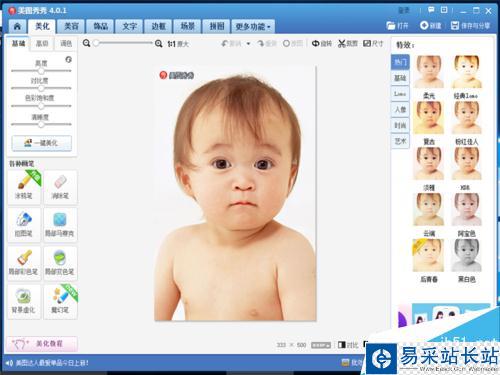The height and width of the screenshot is (375, 500).
Task: Switch to the 美化 tab
Action: coord(42,26)
